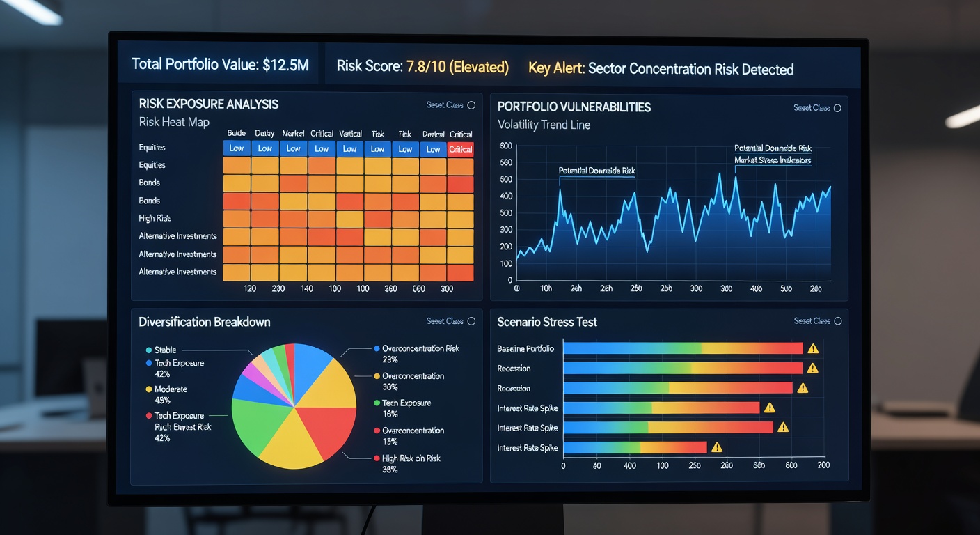
Task: Click the High Risk legend label beside 33%
Action: click(411, 458)
